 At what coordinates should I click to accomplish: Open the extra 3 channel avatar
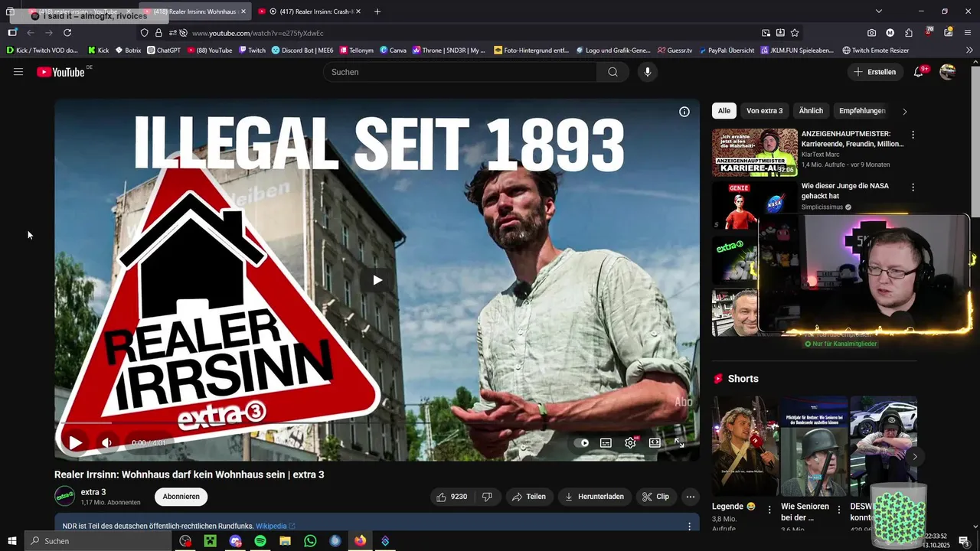(64, 497)
